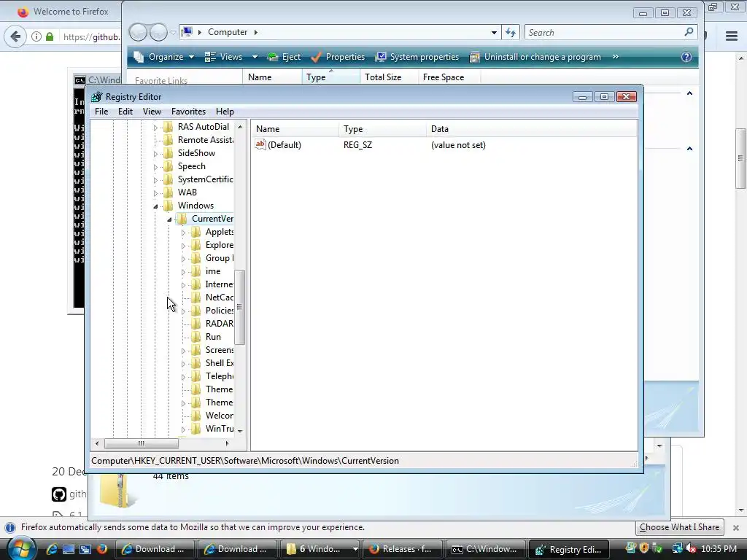Select the Shell Extensions tree item
The image size is (747, 560).
coord(219,363)
